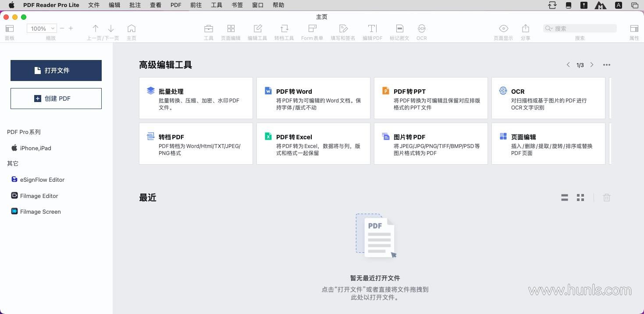
Task: Open the 帮助 menu
Action: click(x=278, y=5)
